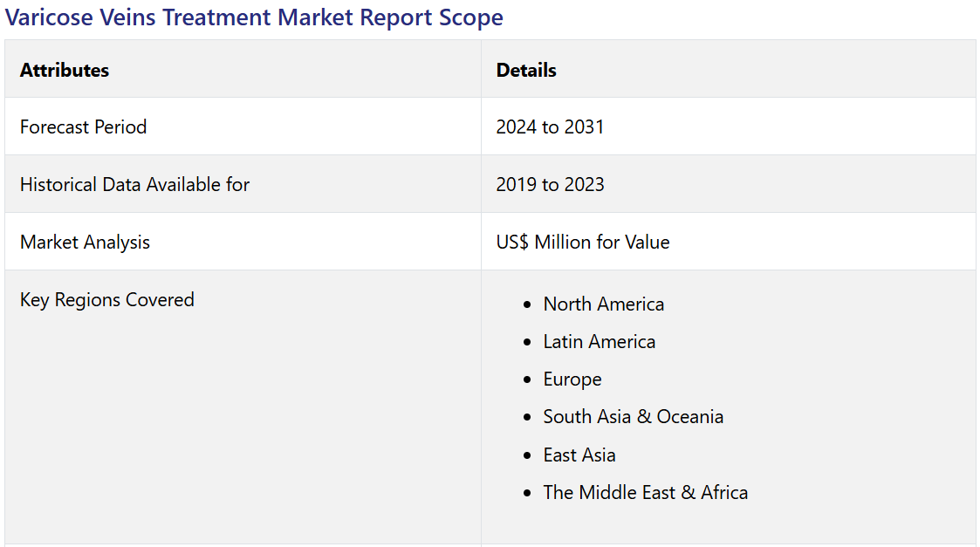Select the Market Analysis cell
The image size is (980, 547).
85,242
